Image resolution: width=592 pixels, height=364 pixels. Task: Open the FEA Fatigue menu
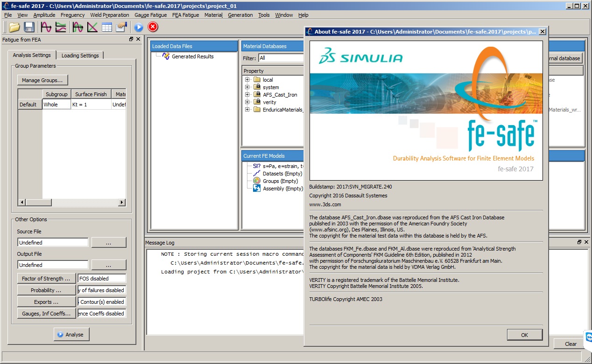click(185, 15)
